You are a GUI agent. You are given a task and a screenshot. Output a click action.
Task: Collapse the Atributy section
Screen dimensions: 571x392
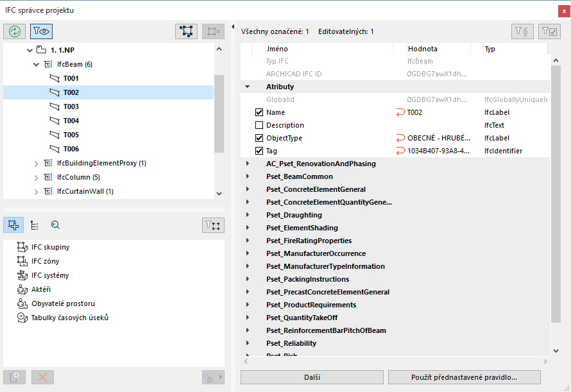point(247,87)
